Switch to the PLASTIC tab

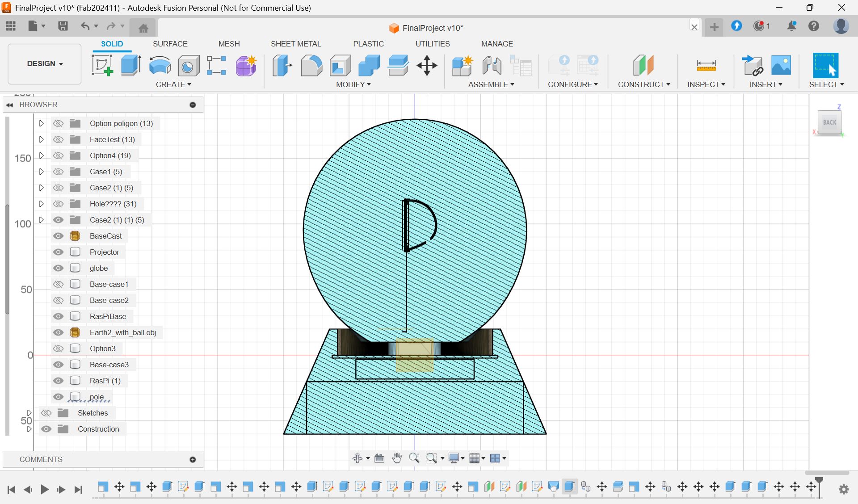tap(368, 44)
